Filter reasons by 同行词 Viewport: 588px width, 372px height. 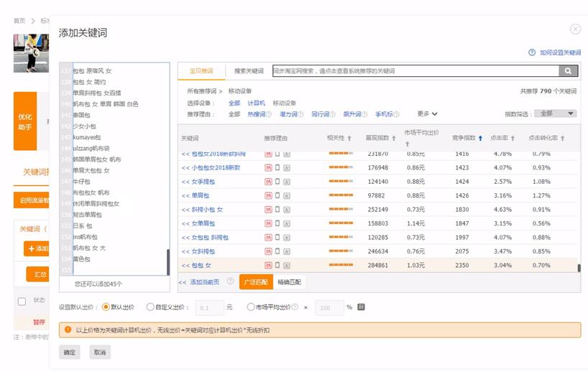320,114
